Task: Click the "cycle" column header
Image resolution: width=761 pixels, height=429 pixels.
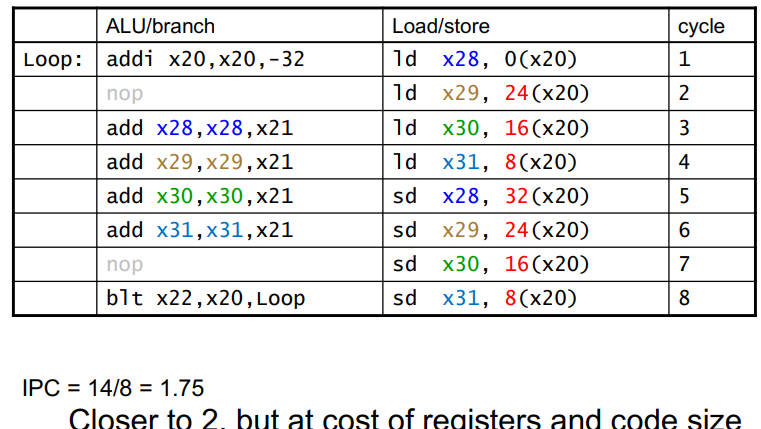Action: point(701,26)
